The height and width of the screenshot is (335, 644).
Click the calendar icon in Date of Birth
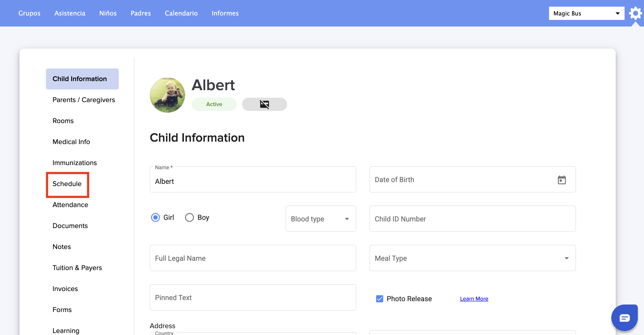[x=561, y=180]
